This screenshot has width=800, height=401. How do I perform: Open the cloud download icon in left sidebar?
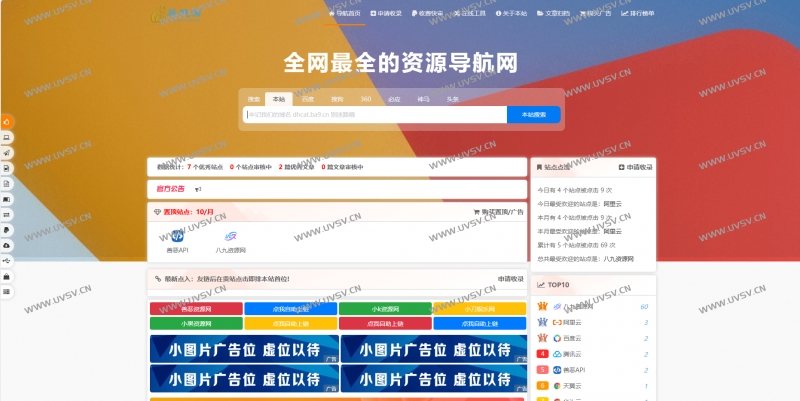click(x=7, y=245)
